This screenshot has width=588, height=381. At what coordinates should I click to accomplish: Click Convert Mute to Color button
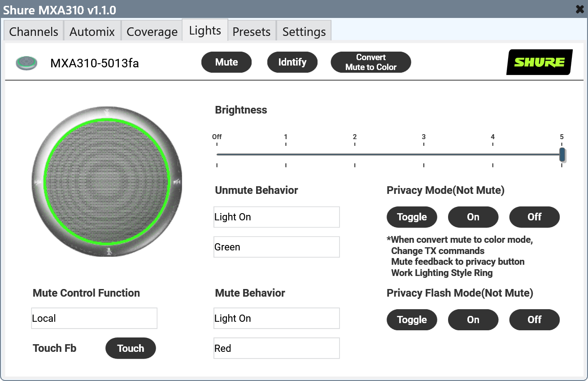[371, 62]
